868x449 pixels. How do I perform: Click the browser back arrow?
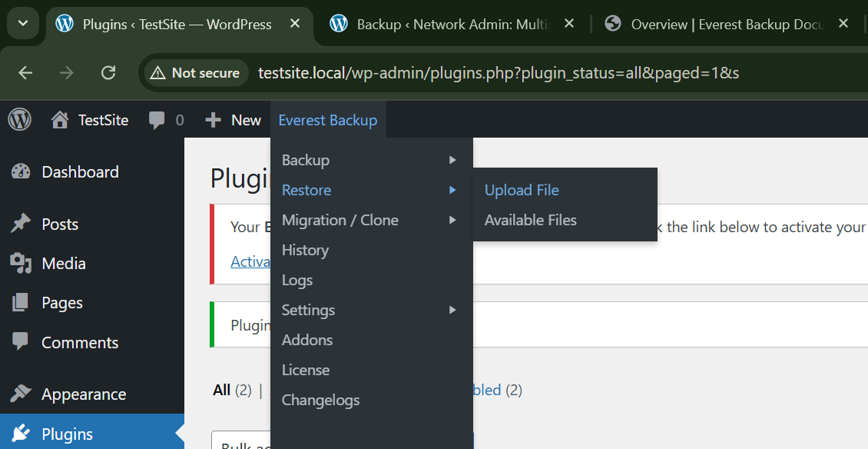pyautogui.click(x=25, y=72)
